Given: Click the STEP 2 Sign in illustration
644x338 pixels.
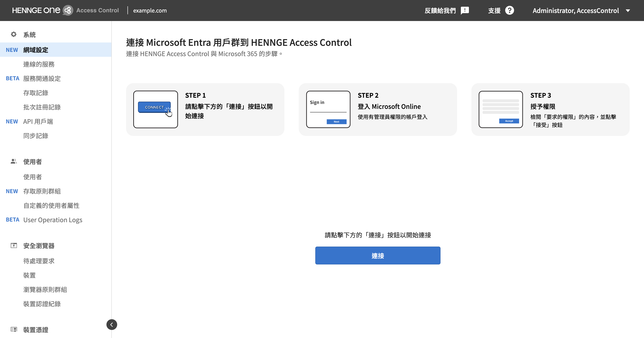Looking at the screenshot, I should tap(328, 109).
